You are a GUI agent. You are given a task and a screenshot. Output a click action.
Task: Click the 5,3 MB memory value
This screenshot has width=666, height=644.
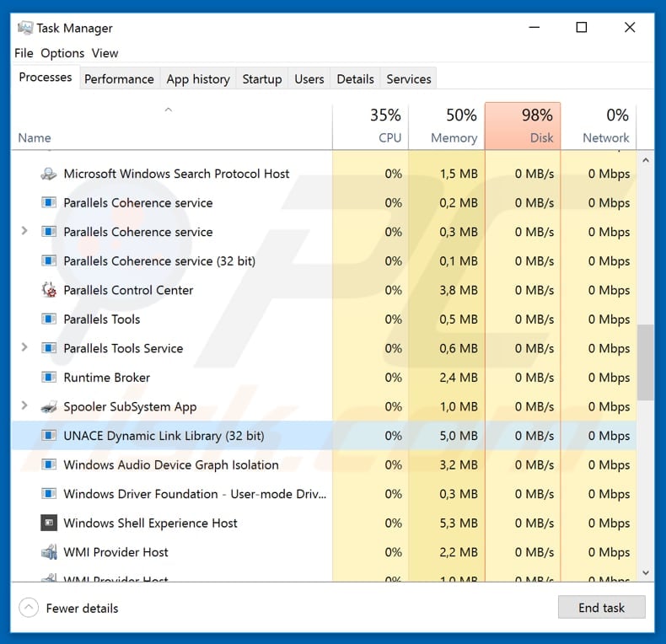pos(459,523)
